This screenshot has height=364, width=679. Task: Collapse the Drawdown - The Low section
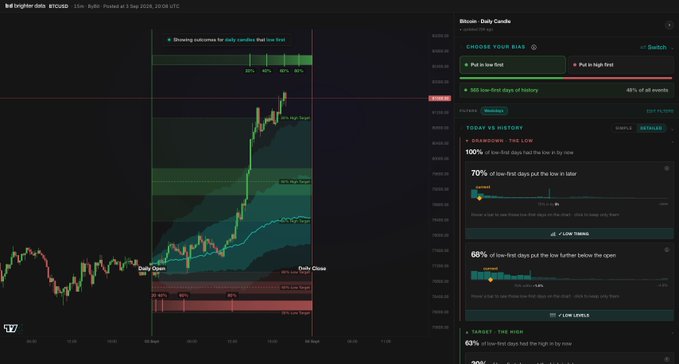pyautogui.click(x=672, y=141)
